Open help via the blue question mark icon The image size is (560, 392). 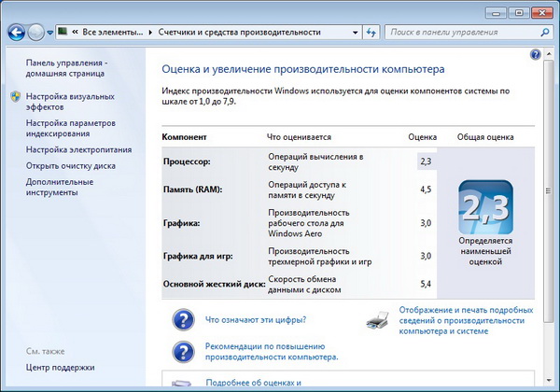click(x=535, y=55)
